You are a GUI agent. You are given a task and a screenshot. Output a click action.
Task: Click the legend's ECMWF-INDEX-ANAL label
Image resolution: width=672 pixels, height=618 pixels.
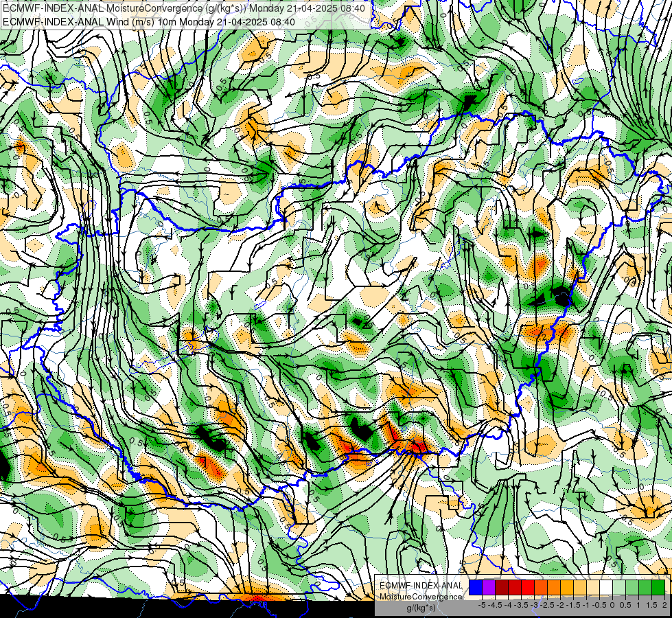tap(421, 586)
